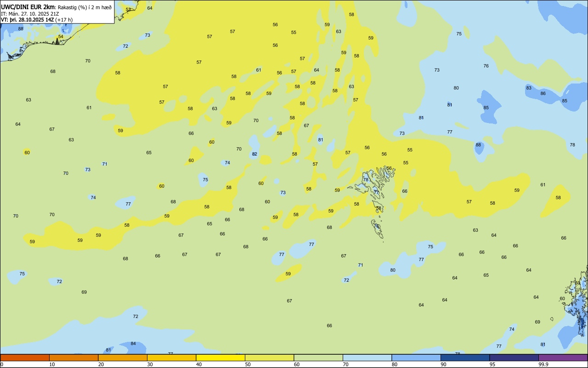Click the '10' legend scale label
Image resolution: width=588 pixels, height=368 pixels.
coord(52,364)
